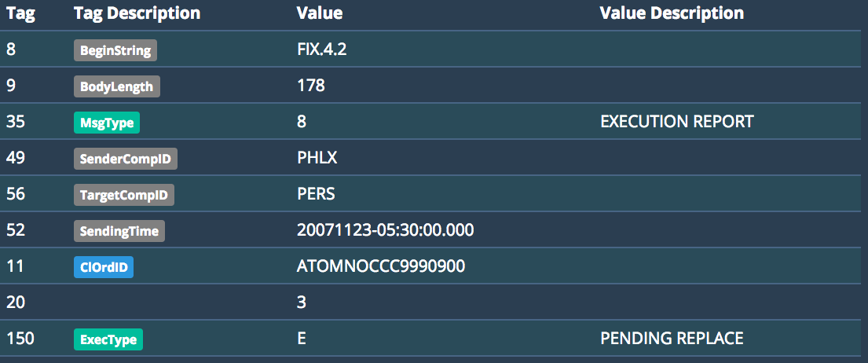Click the PERS target value
Viewport: 868px width, 363px height.
click(316, 194)
